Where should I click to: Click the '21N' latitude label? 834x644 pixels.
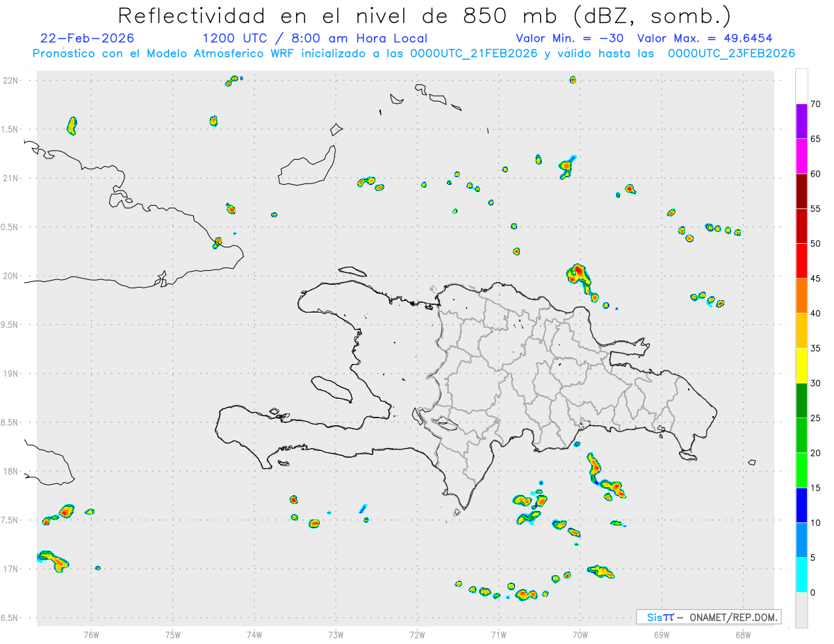coord(11,178)
